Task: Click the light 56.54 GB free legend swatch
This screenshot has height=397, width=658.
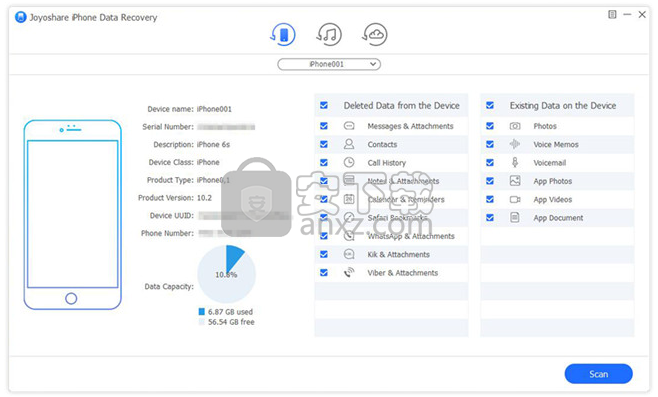Action: tap(201, 322)
